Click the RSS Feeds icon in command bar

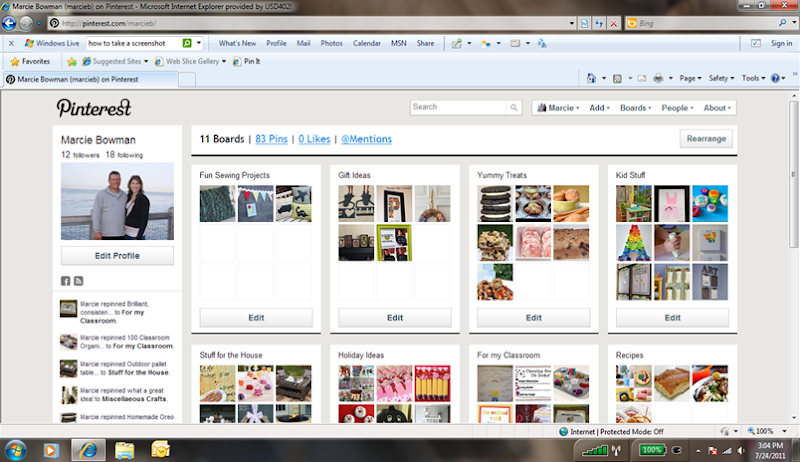(x=617, y=79)
